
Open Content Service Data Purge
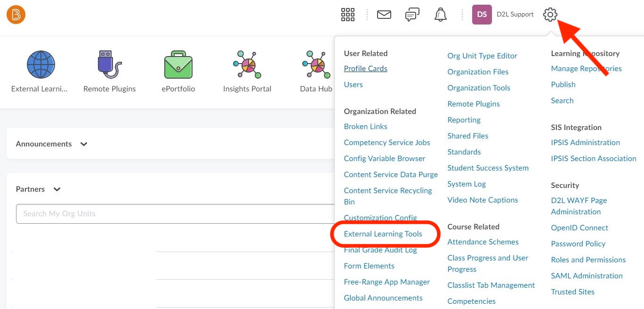(x=391, y=175)
